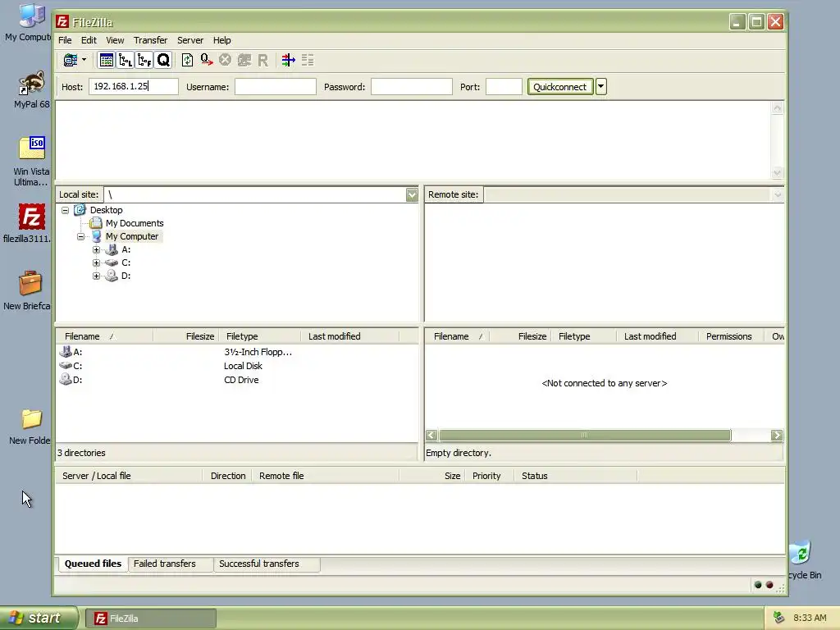The width and height of the screenshot is (840, 630).
Task: Open the Site Manager dropdown arrow
Action: pyautogui.click(x=84, y=60)
